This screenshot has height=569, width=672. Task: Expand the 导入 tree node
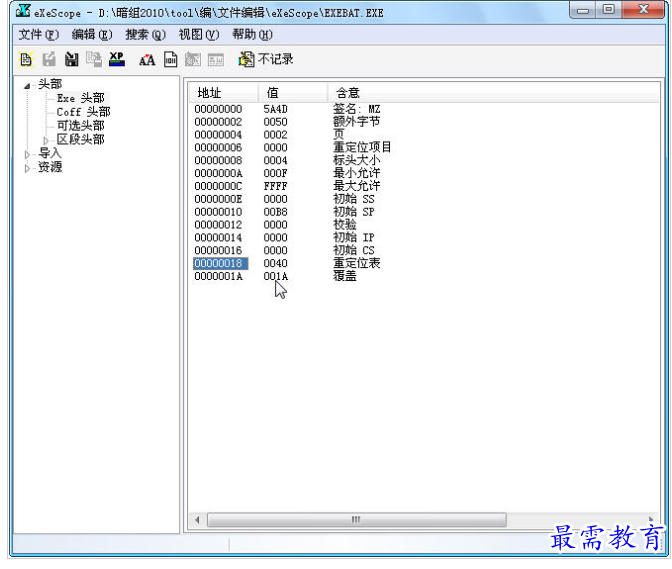pyautogui.click(x=27, y=154)
